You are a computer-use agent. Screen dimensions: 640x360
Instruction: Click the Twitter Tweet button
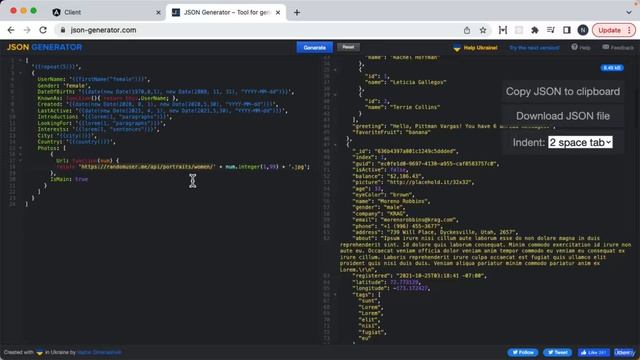click(x=557, y=352)
